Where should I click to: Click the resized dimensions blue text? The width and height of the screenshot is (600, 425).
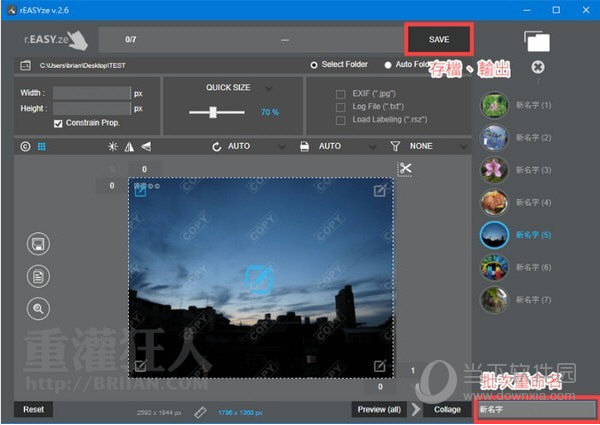click(x=240, y=413)
